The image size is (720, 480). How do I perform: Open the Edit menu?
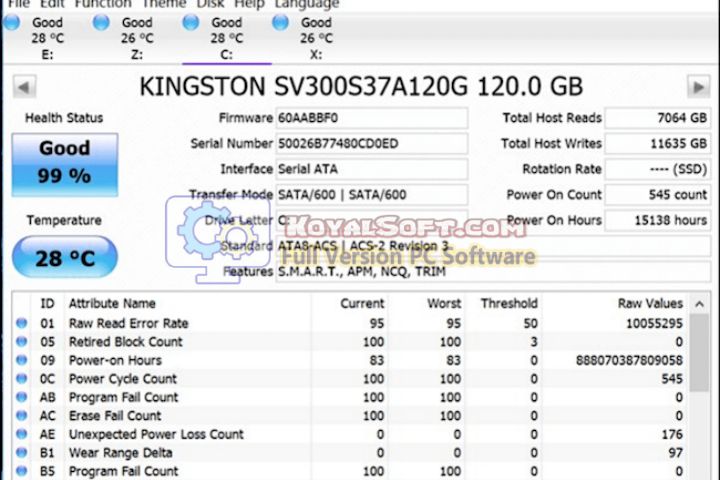click(x=52, y=4)
